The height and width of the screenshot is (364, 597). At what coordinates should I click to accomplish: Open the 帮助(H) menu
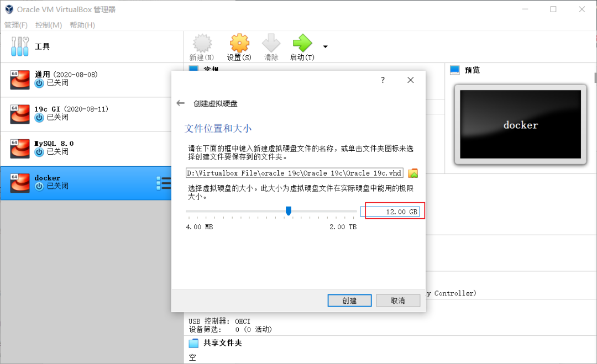pyautogui.click(x=82, y=25)
